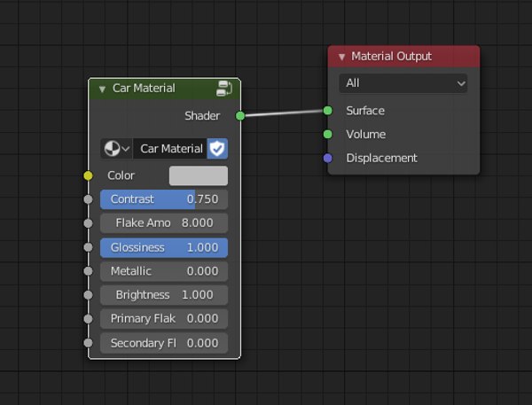The width and height of the screenshot is (532, 405).
Task: Click the Metallic value field
Action: [164, 271]
